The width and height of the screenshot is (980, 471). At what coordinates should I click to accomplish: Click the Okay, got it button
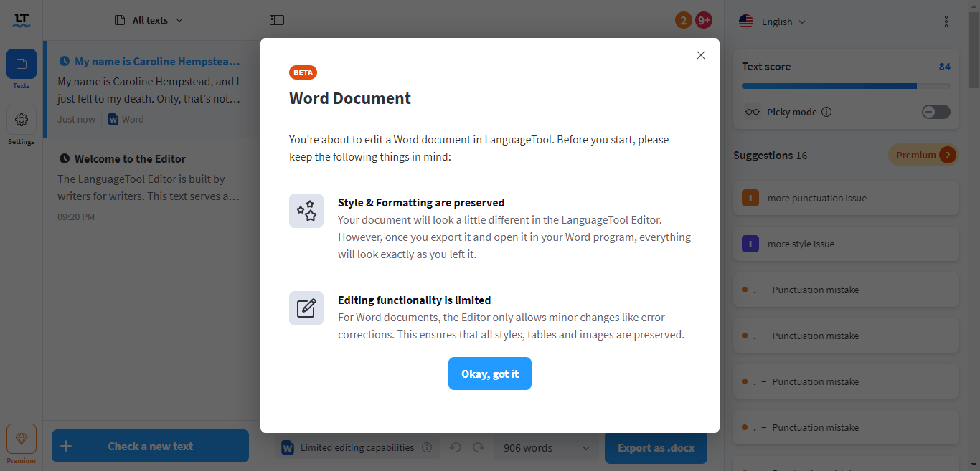(x=490, y=374)
